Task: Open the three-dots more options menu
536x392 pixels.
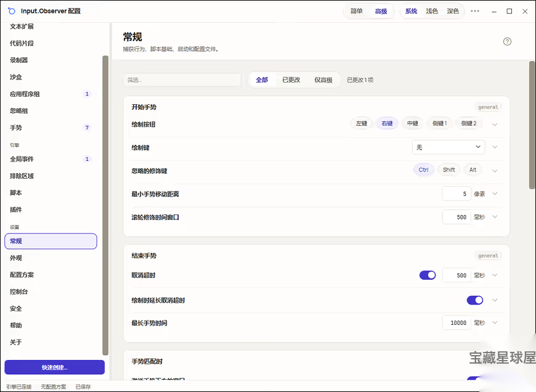Action: (475, 11)
